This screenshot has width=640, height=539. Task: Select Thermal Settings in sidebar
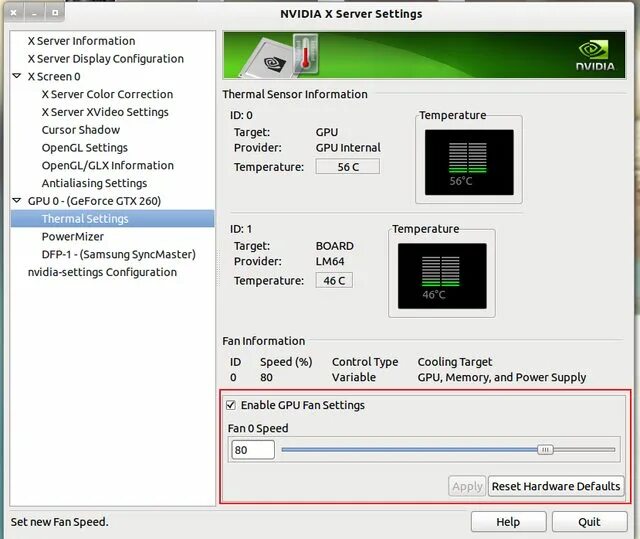pyautogui.click(x=113, y=219)
